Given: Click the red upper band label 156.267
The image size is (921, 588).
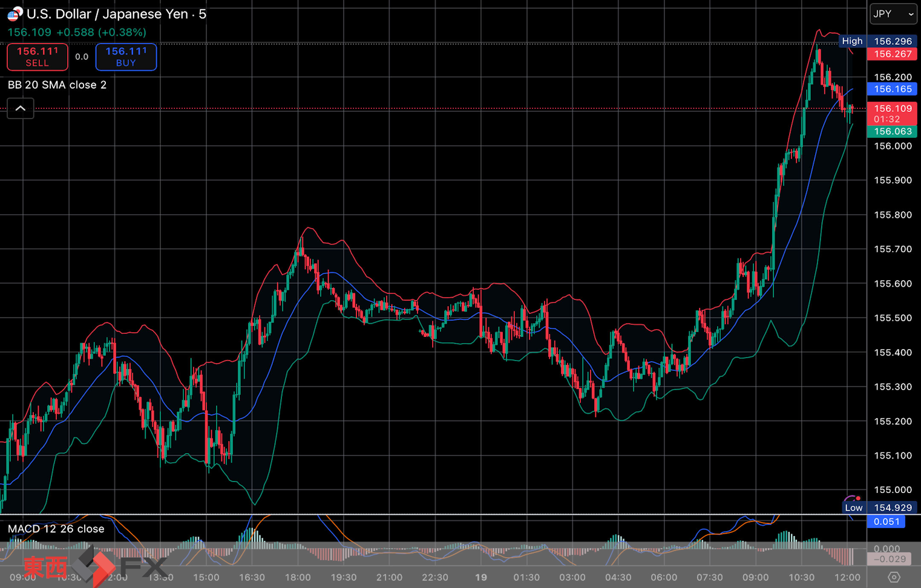Looking at the screenshot, I should click(x=893, y=54).
